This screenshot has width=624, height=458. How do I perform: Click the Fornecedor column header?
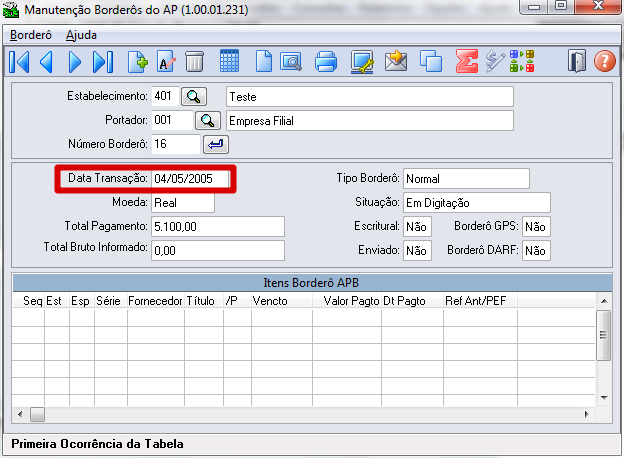tap(156, 301)
